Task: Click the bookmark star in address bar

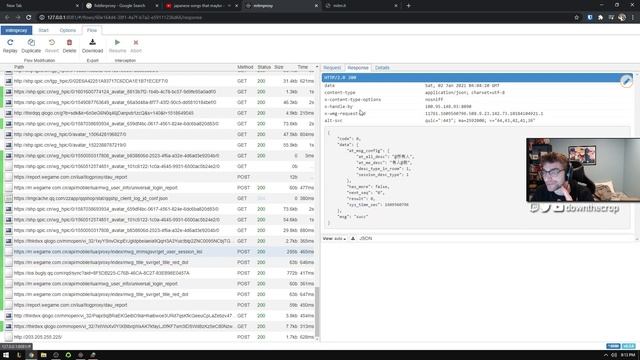Action: (x=576, y=18)
